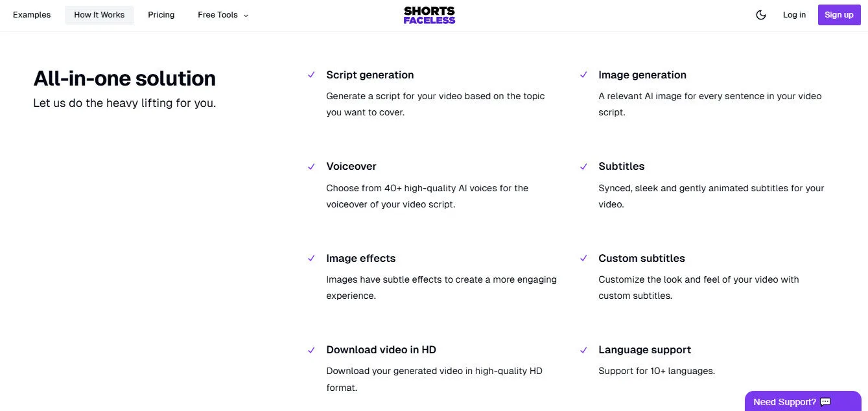The height and width of the screenshot is (411, 868).
Task: Select the Examples nav item
Action: coord(31,14)
